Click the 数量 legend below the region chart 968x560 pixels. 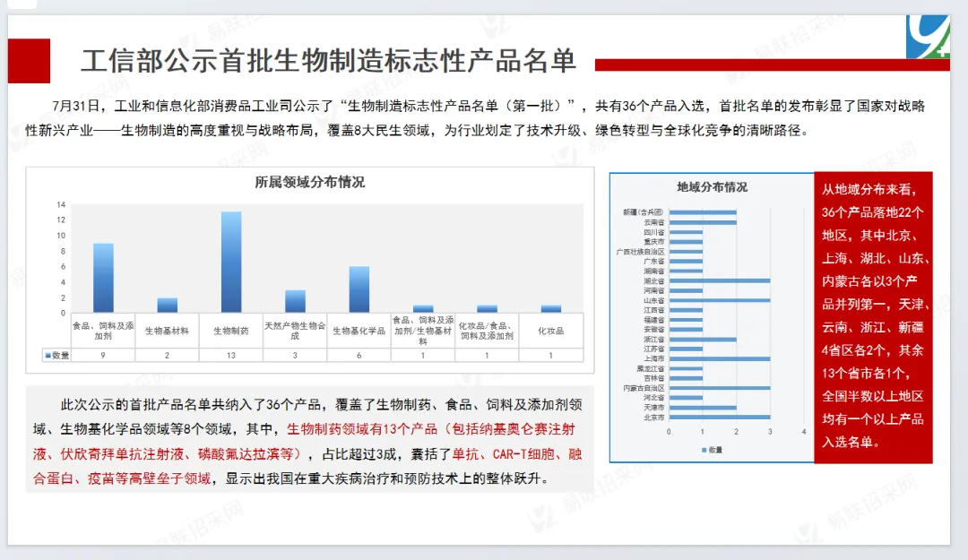(712, 450)
